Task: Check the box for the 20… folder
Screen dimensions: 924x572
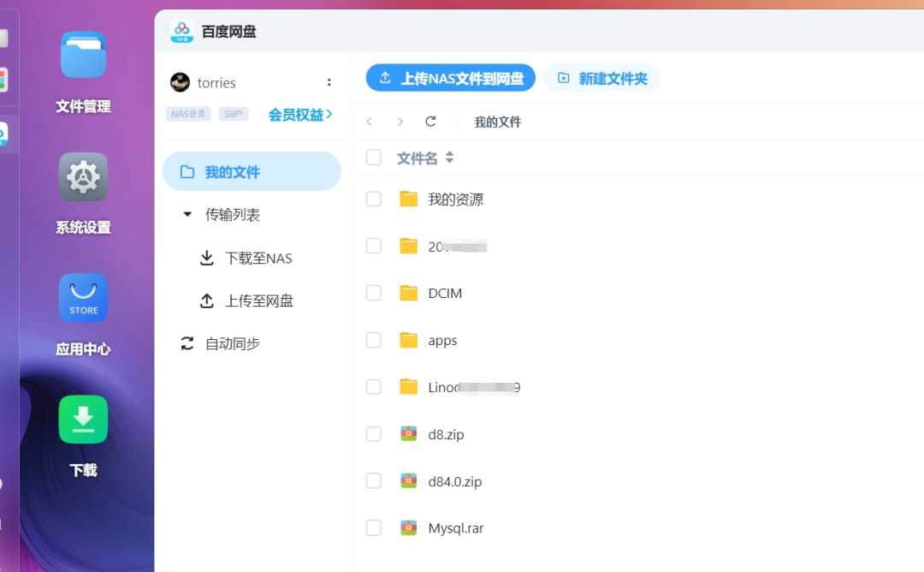Action: coord(374,246)
